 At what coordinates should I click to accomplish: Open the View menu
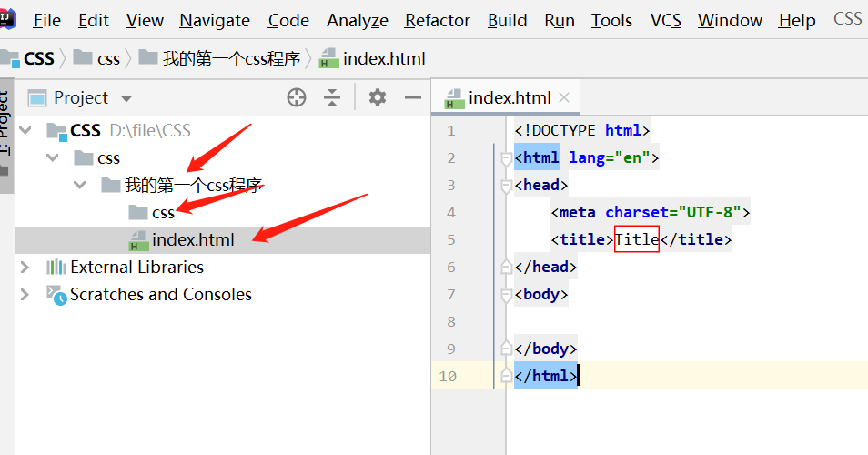(x=144, y=21)
